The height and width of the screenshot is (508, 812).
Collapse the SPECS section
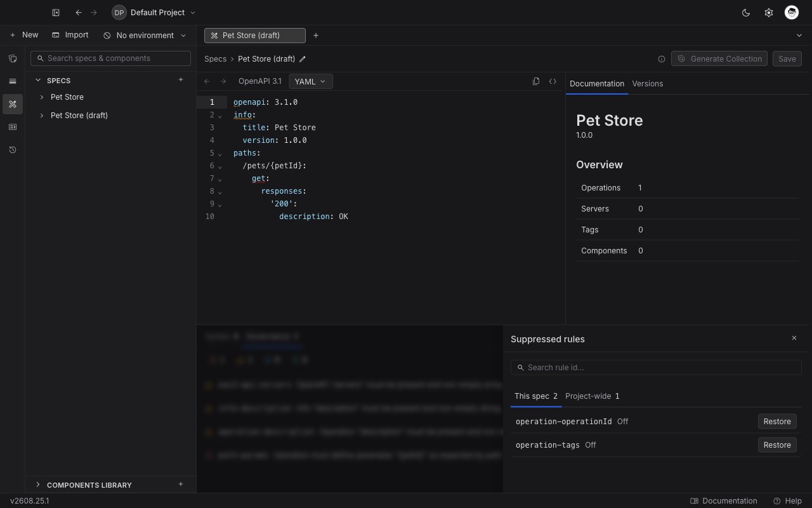(x=38, y=81)
